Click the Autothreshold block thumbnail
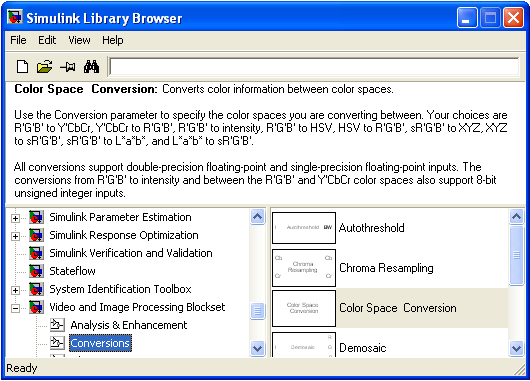530x381 pixels. point(304,228)
